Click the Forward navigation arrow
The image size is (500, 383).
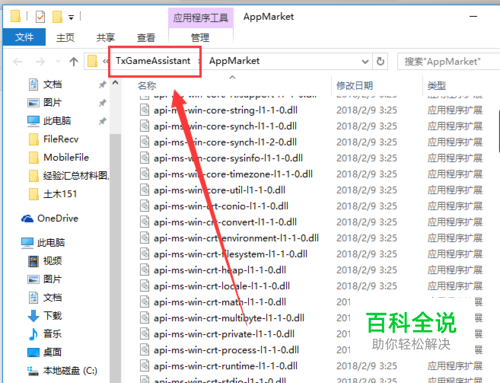click(40, 62)
